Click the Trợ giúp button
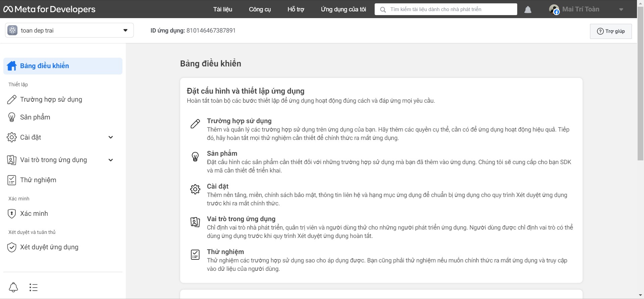Image resolution: width=644 pixels, height=299 pixels. click(611, 31)
